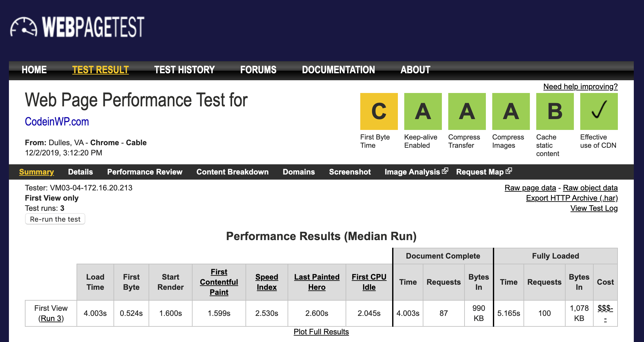Viewport: 644px width, 342px height.
Task: Open the Performance Review tab
Action: click(145, 172)
